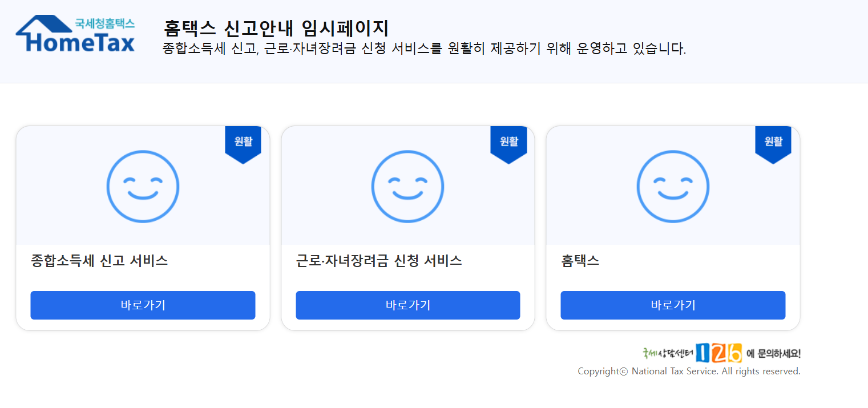The width and height of the screenshot is (868, 408).
Task: Click the smiley icon on the 근로·자녀장려금 card
Action: [x=407, y=187]
